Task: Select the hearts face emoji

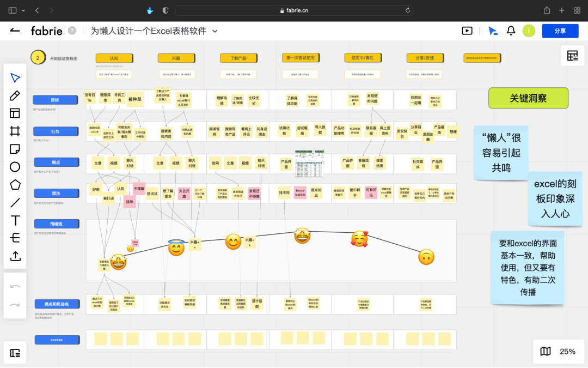Action: [x=360, y=239]
